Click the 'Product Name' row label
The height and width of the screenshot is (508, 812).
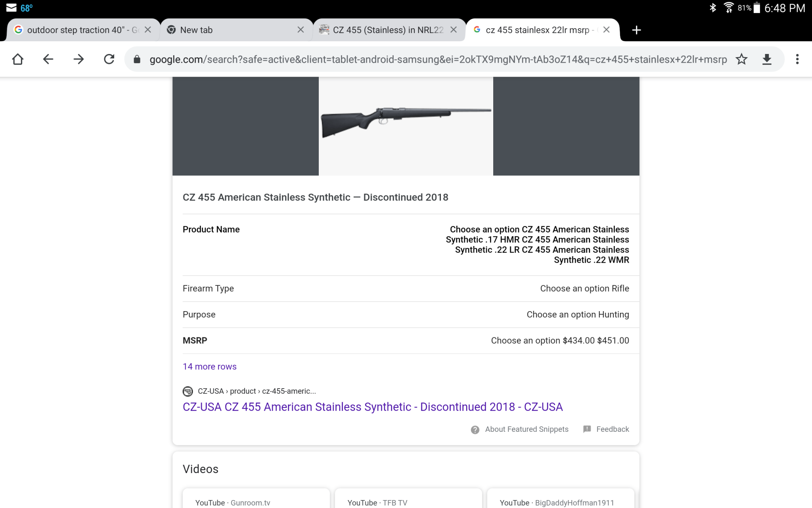pyautogui.click(x=211, y=229)
